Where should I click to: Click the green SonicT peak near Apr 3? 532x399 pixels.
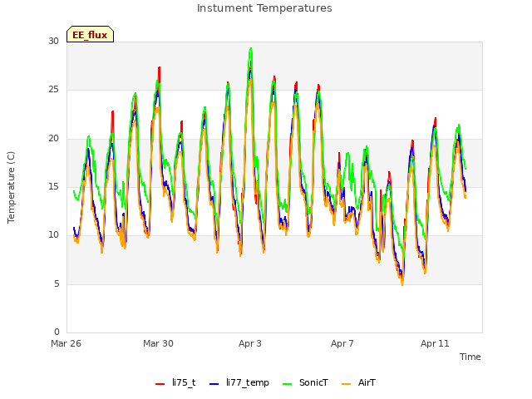tap(251, 48)
